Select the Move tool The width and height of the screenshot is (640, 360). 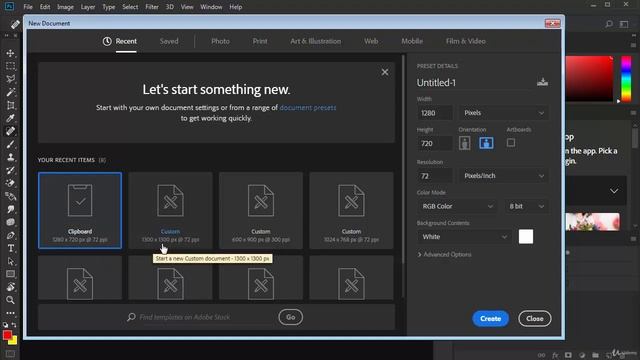pyautogui.click(x=10, y=53)
